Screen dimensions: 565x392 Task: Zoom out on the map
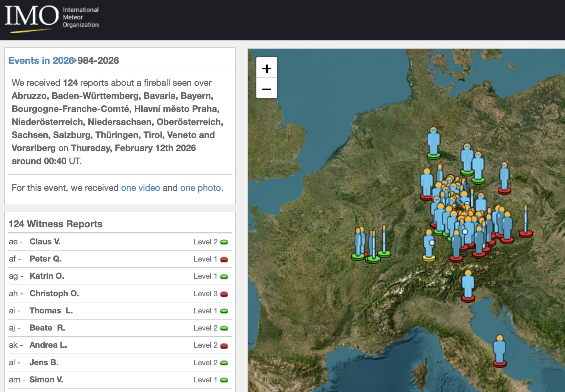[x=267, y=89]
